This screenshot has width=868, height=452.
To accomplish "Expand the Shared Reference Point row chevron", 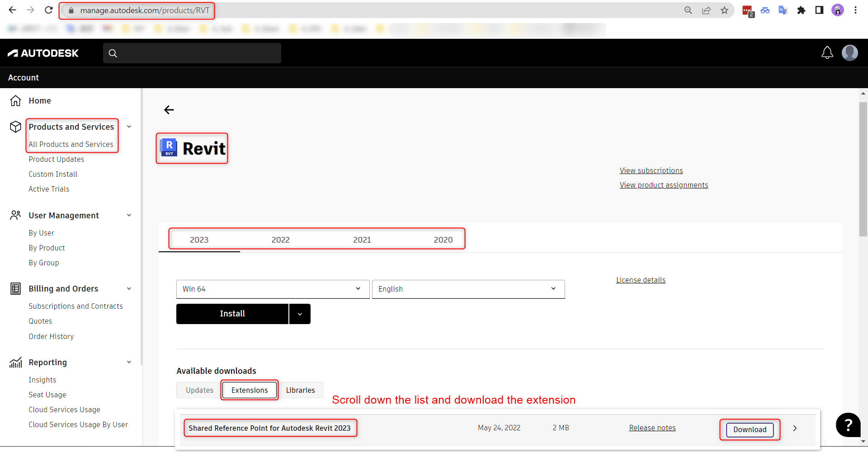I will [x=795, y=428].
